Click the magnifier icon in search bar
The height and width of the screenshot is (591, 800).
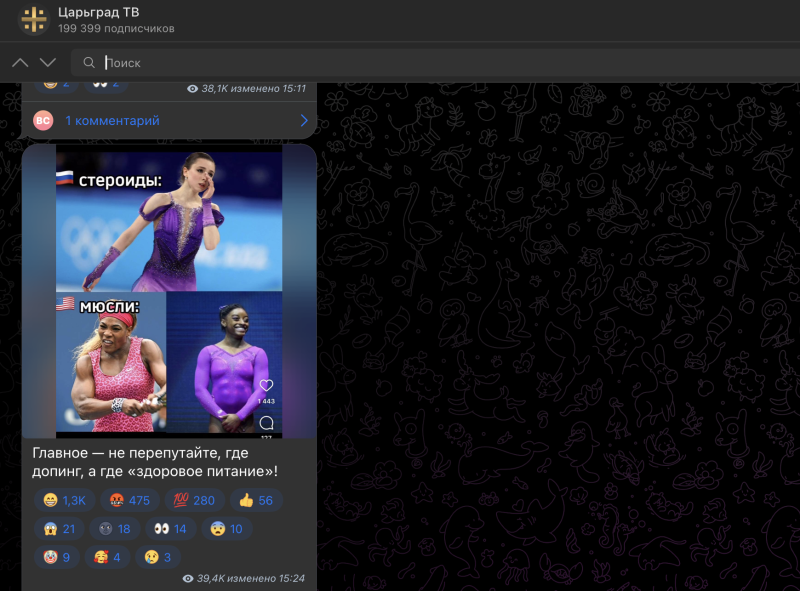[x=90, y=63]
